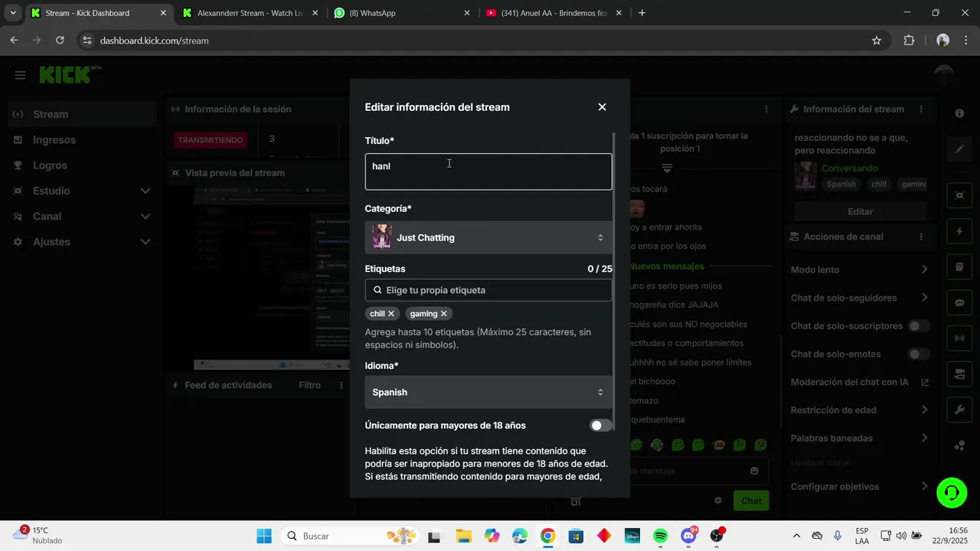
Task: Click the pencil edit icon in right toolbar
Action: [959, 149]
